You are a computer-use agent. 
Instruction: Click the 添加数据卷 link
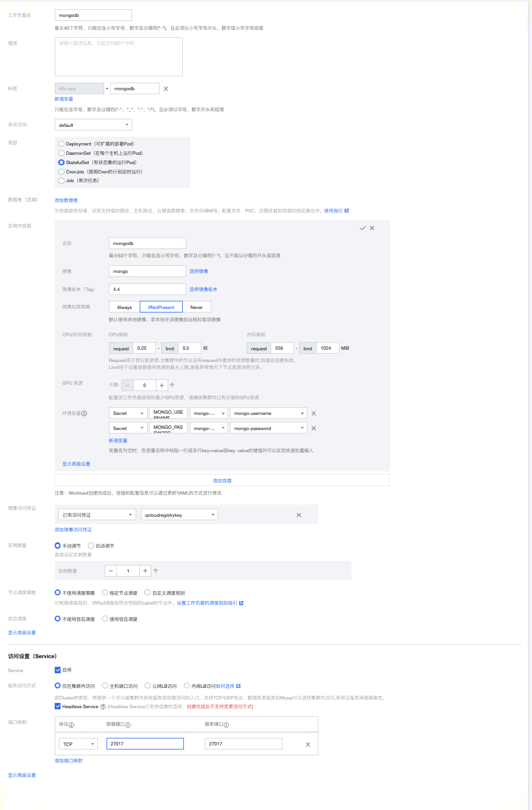66,200
